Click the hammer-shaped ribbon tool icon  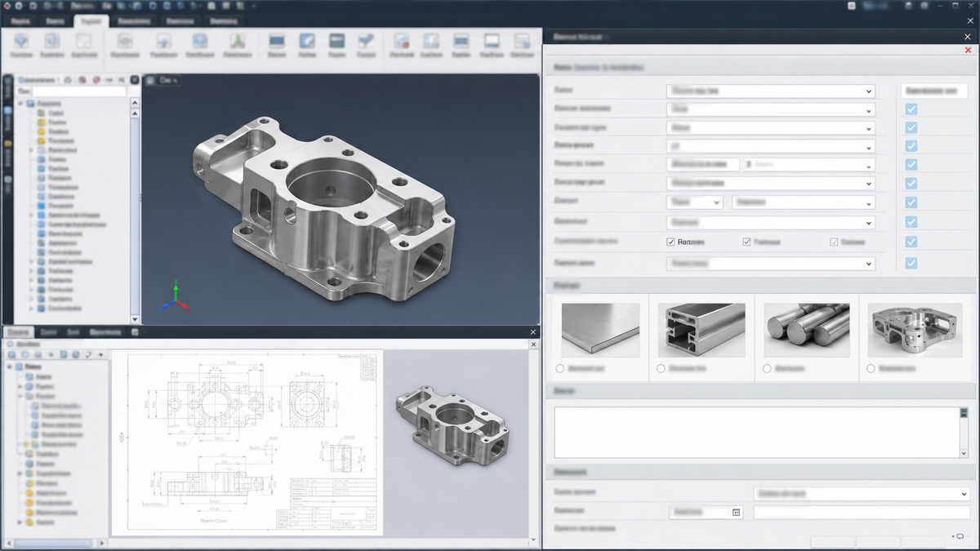(367, 41)
